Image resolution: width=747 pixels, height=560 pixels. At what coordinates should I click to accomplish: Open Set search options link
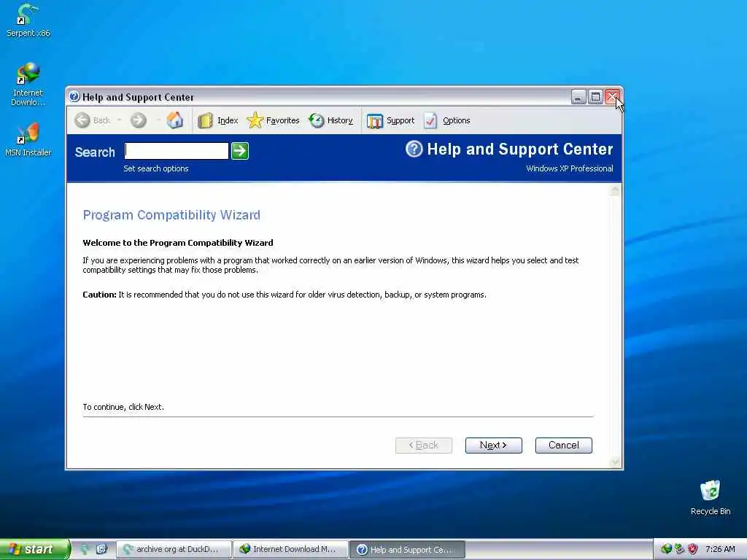coord(156,168)
